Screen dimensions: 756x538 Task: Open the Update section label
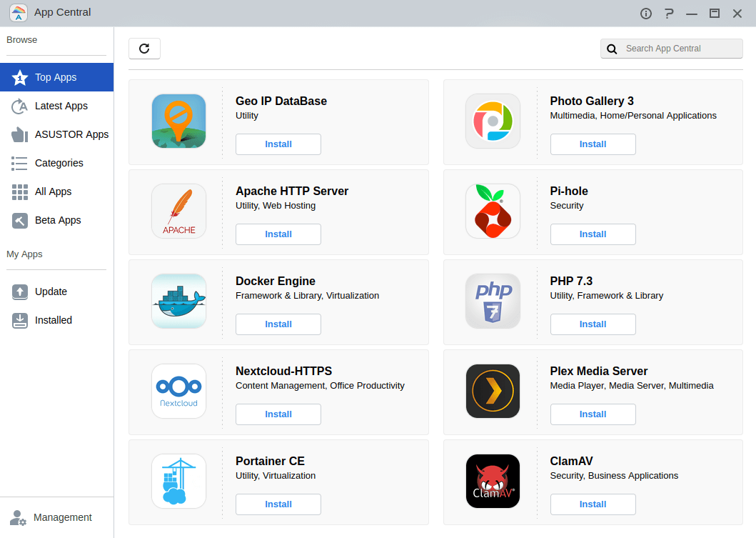coord(51,292)
